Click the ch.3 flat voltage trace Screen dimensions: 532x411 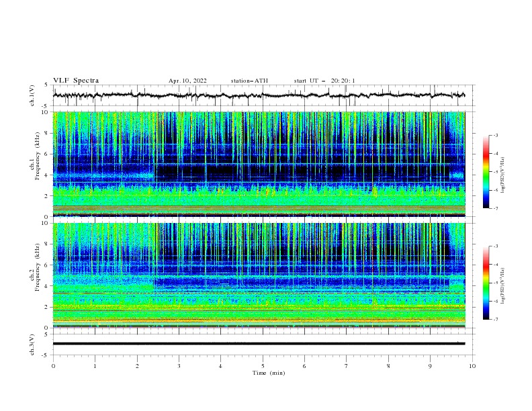click(259, 344)
